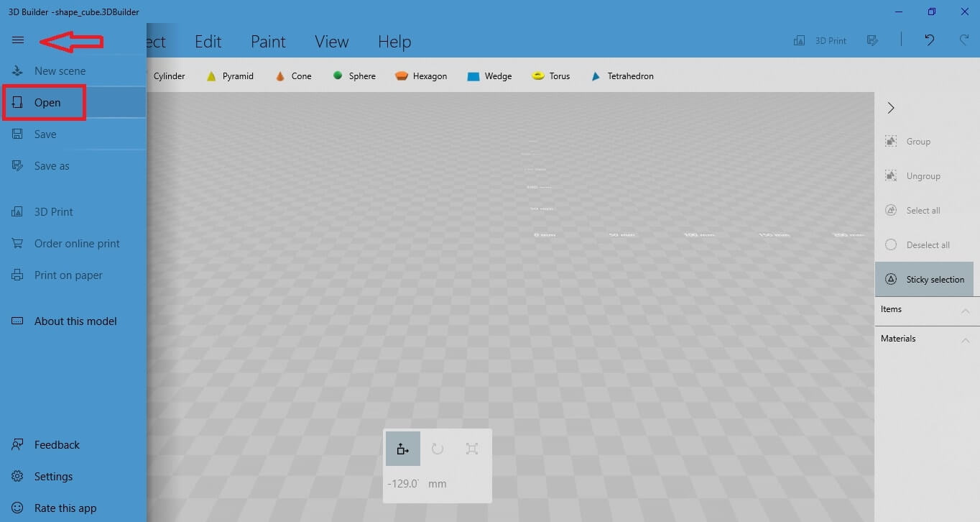
Task: Click the move distance value field
Action: pos(404,484)
